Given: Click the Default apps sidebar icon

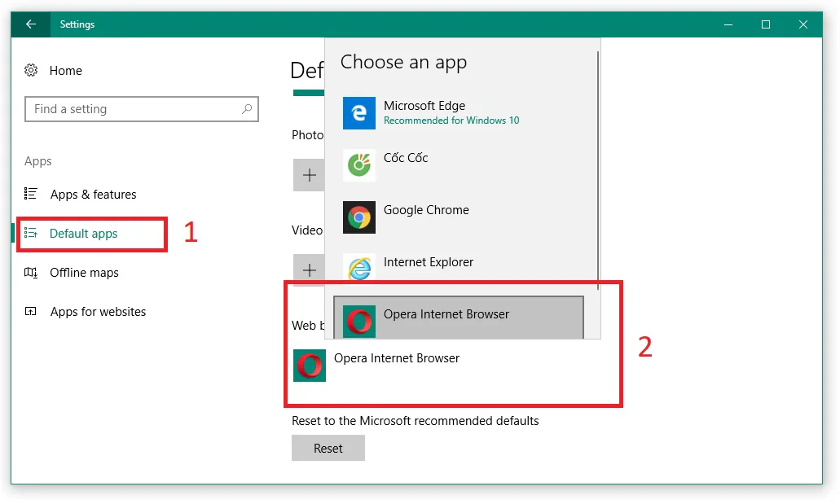Looking at the screenshot, I should coord(30,233).
